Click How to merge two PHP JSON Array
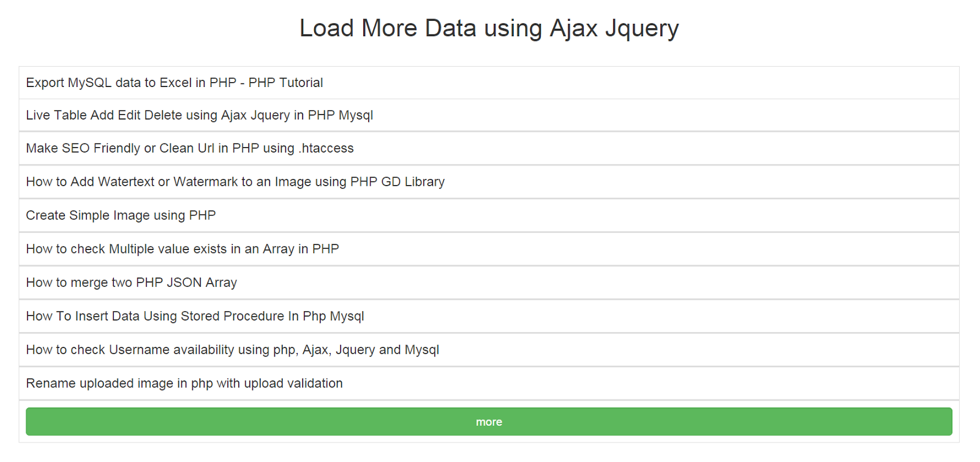The width and height of the screenshot is (980, 462). coord(131,282)
